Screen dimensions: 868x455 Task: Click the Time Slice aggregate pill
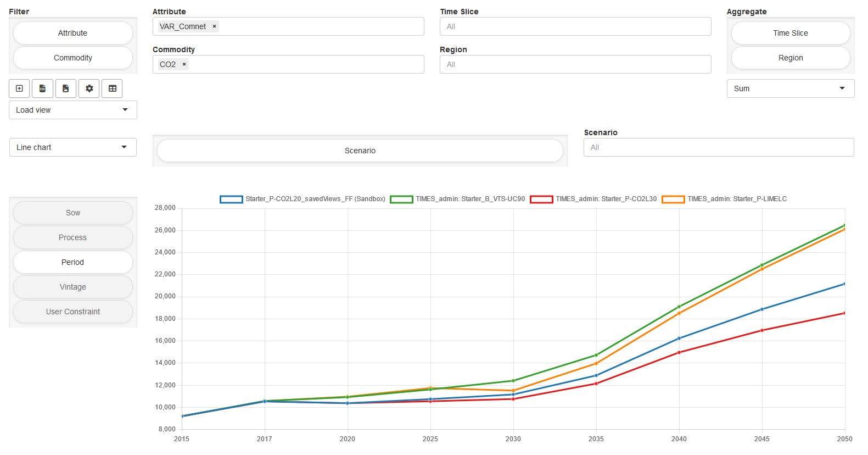[x=790, y=33]
